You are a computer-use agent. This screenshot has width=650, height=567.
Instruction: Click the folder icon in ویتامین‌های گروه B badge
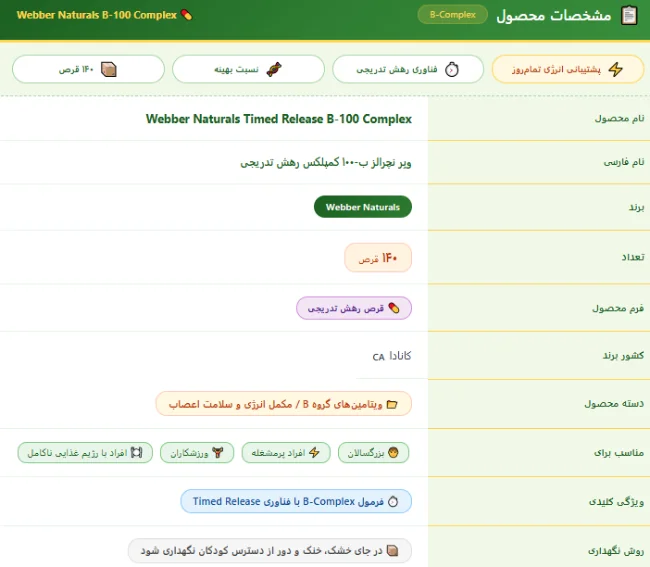[392, 404]
